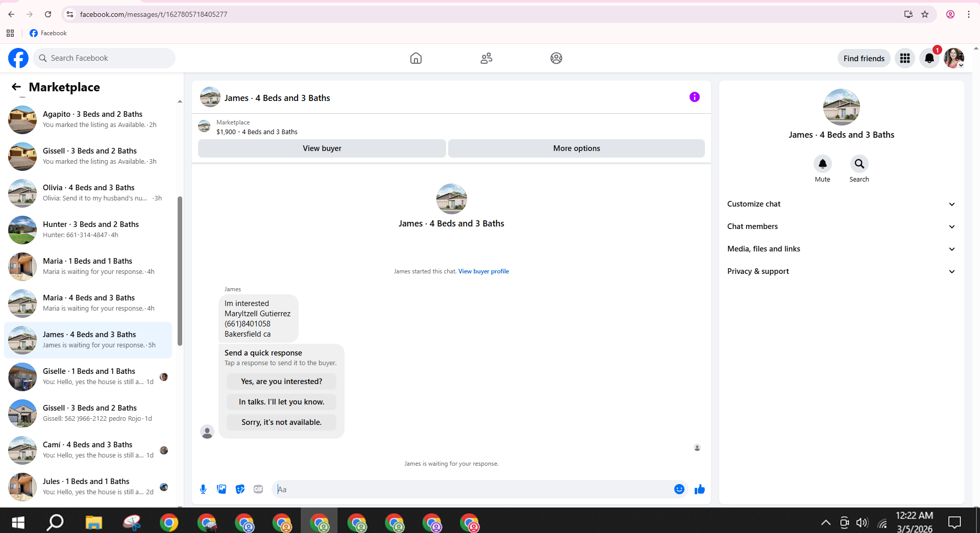This screenshot has width=980, height=533.
Task: Expand Media, files and links section
Action: pos(841,249)
